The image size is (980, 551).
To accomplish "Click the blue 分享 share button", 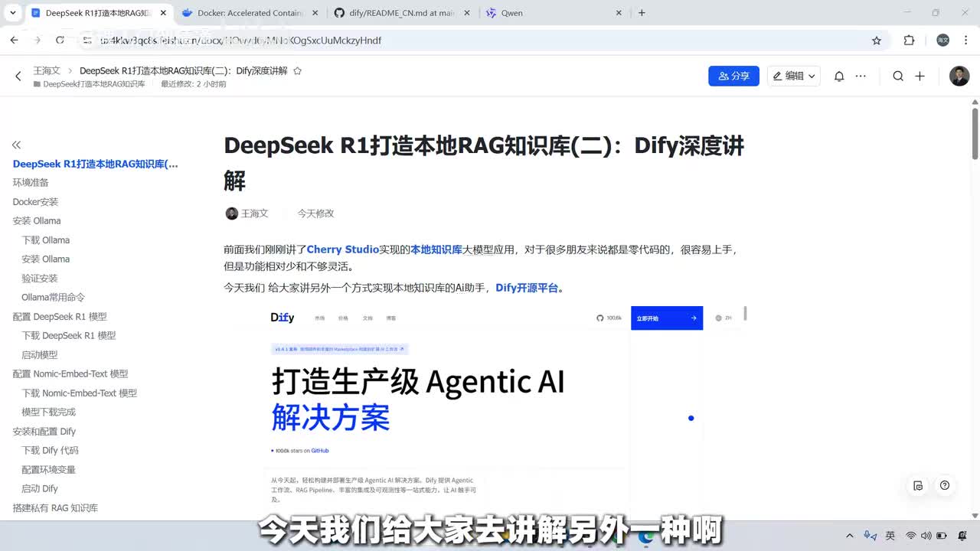I will point(733,76).
